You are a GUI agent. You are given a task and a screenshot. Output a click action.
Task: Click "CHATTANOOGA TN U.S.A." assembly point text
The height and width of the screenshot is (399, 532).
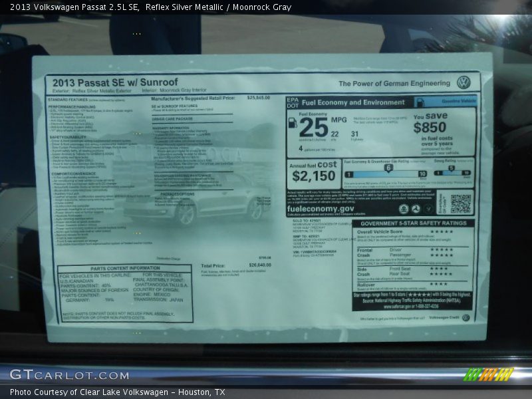(x=161, y=285)
